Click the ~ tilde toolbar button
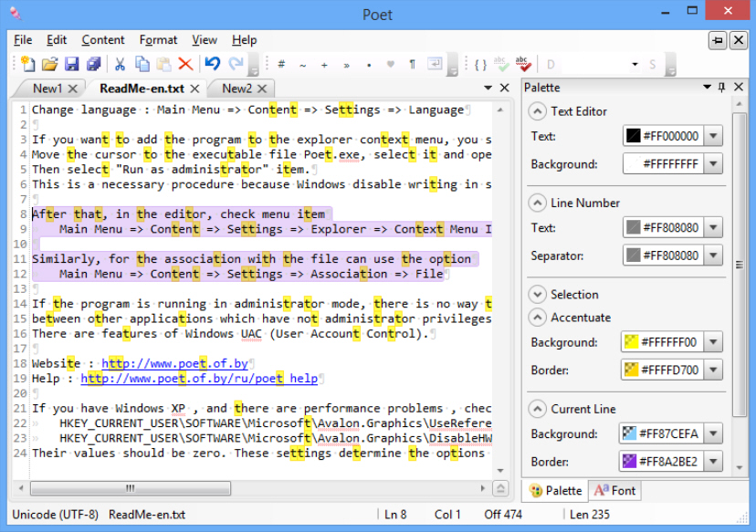 (303, 65)
